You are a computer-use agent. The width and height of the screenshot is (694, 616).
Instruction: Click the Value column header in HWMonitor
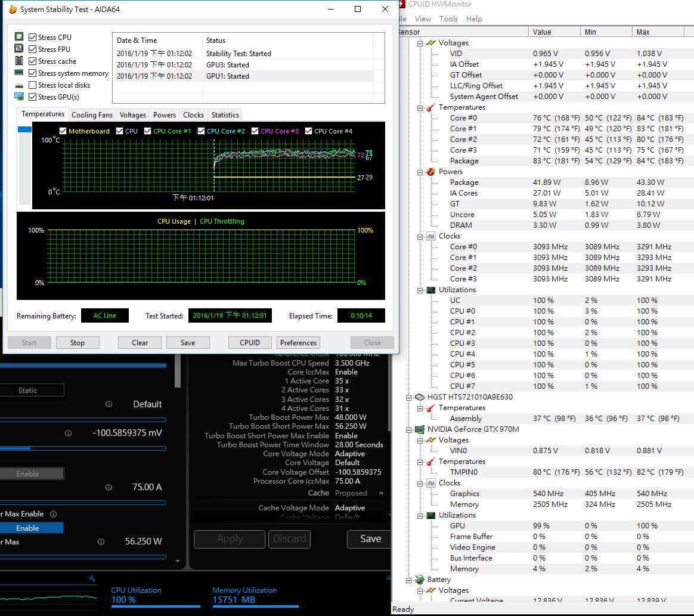tap(554, 32)
